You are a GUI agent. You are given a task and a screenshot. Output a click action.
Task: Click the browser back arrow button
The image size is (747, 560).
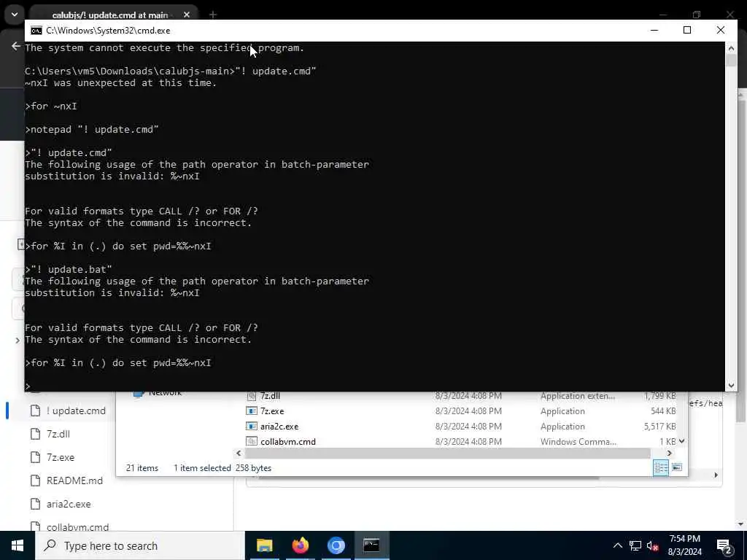coord(16,46)
